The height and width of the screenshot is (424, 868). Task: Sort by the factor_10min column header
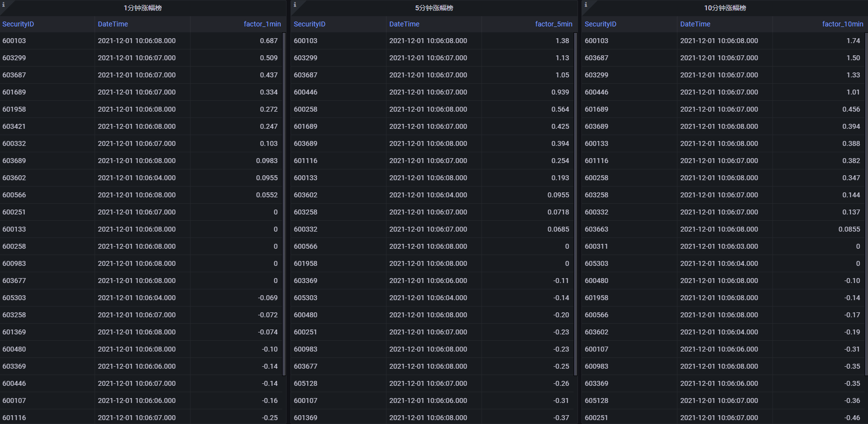[x=843, y=24]
